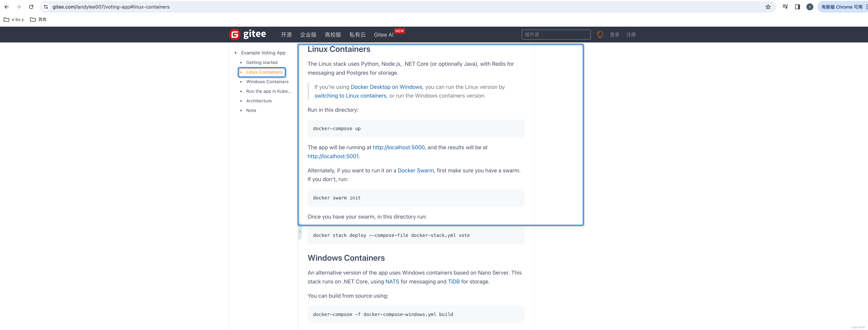The image size is (868, 330).
Task: Click the new Chrome version available button
Action: [842, 7]
